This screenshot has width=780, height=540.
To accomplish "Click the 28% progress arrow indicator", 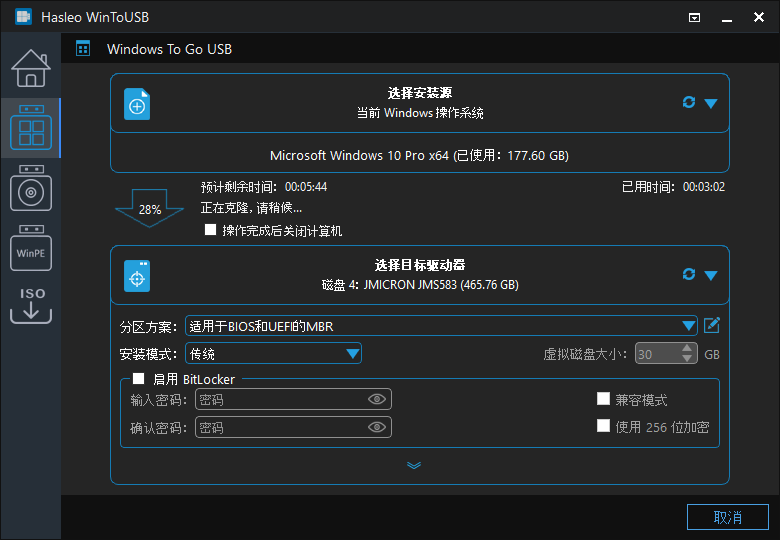I will [150, 208].
